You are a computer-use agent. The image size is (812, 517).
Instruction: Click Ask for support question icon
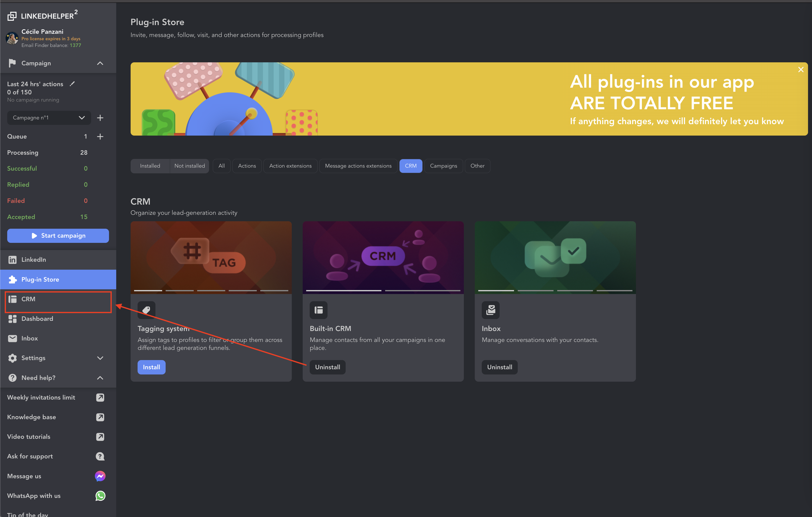[x=100, y=456]
